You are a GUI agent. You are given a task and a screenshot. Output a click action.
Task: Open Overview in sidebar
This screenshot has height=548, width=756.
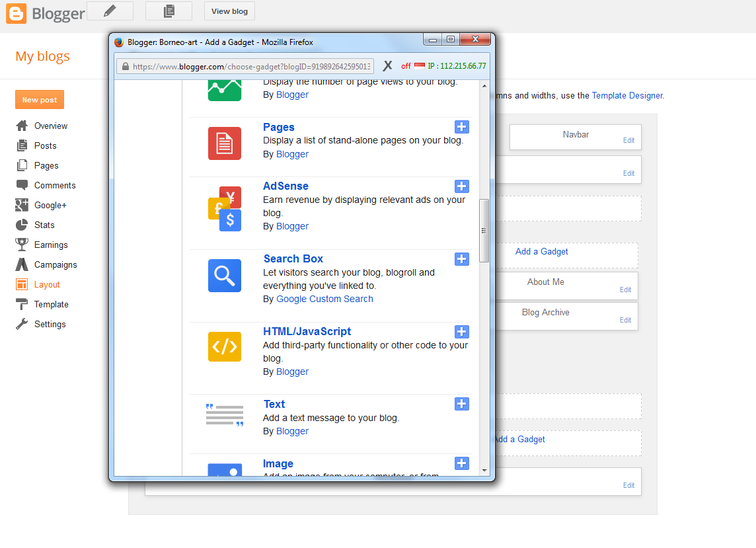[51, 126]
